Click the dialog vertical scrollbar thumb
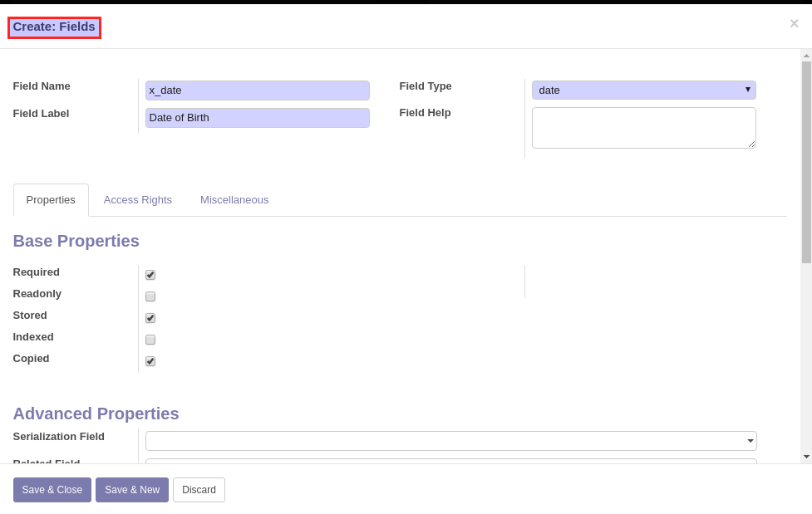812x514 pixels. click(806, 162)
